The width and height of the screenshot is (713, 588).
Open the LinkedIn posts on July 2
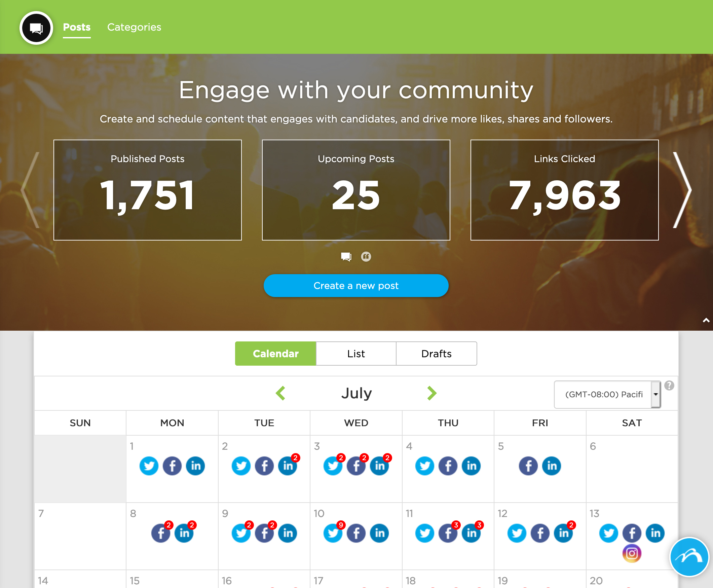[288, 466]
